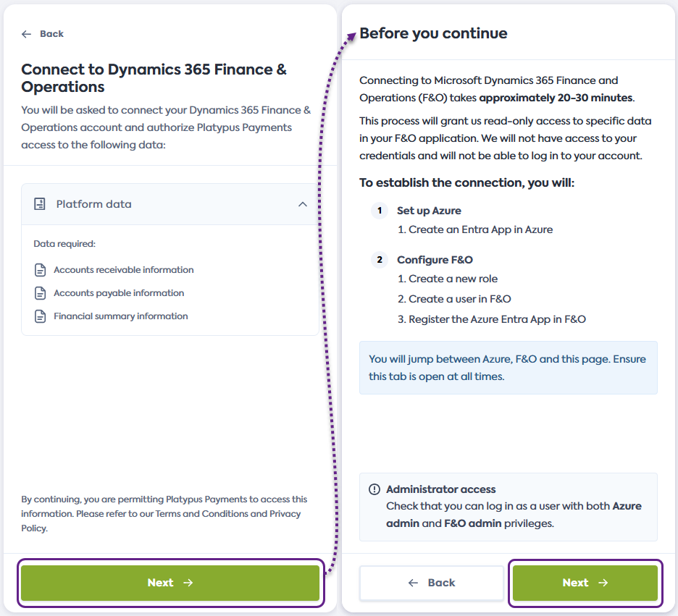The width and height of the screenshot is (678, 616).
Task: Click the Accounts payable information file icon
Action: pos(40,292)
